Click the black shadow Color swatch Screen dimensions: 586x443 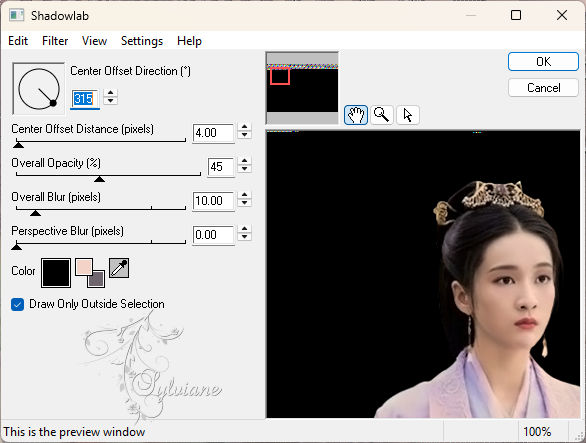pos(56,273)
